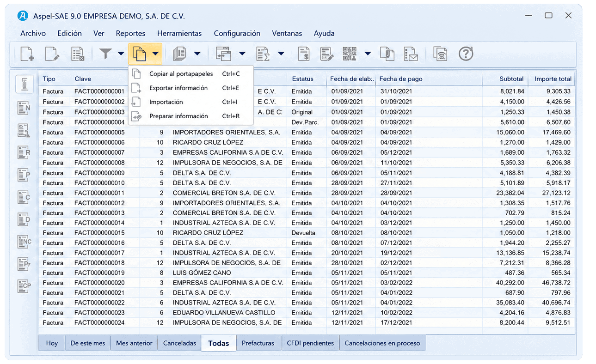Select the sidebar document icon labeled Pr
This screenshot has width=596, height=364.
(24, 264)
